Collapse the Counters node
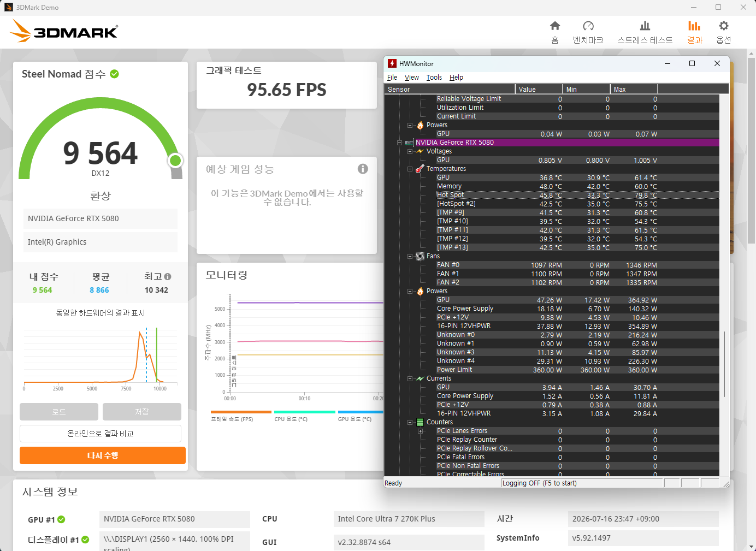This screenshot has width=756, height=551. point(410,422)
